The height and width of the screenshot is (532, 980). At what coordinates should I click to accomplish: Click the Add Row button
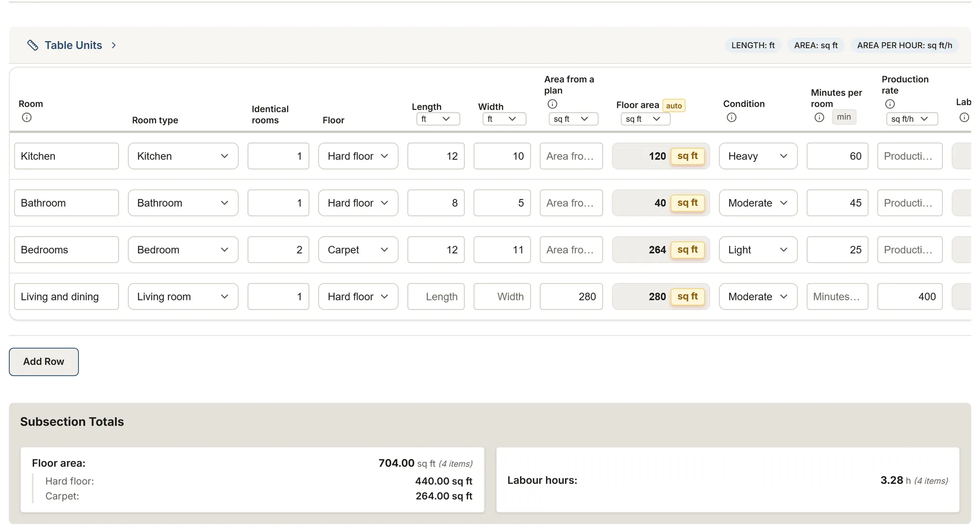pos(44,362)
